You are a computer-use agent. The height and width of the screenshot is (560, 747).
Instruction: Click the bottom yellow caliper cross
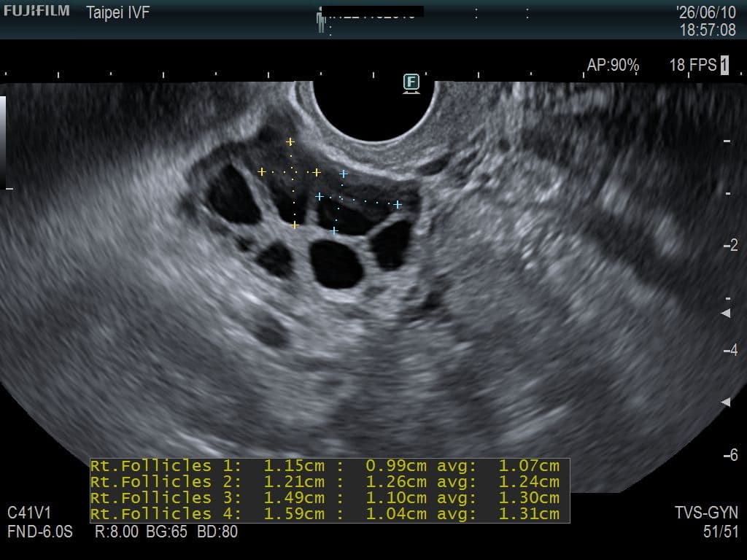[x=295, y=225]
